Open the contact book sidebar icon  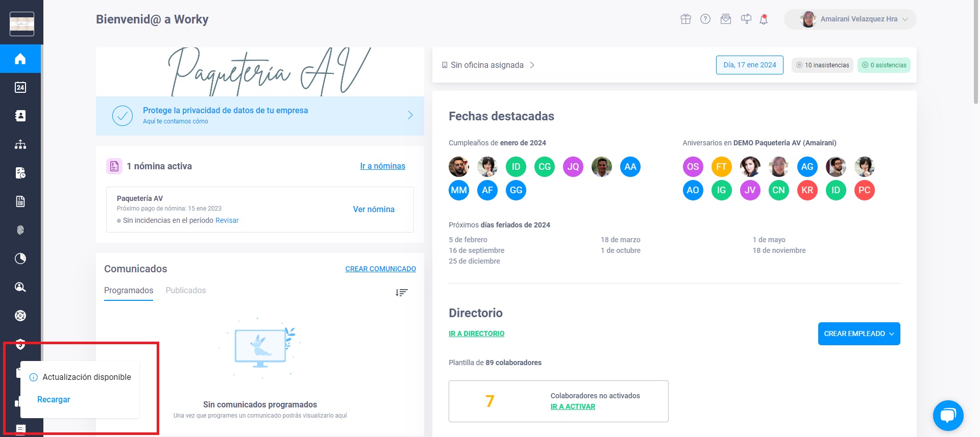point(20,116)
